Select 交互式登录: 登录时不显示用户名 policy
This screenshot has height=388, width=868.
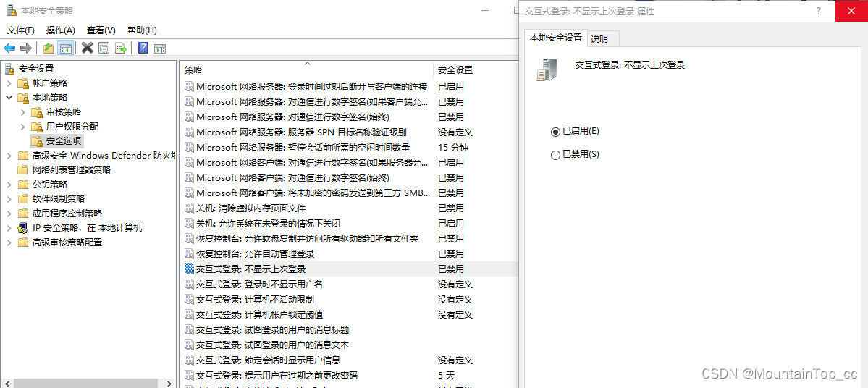point(259,284)
